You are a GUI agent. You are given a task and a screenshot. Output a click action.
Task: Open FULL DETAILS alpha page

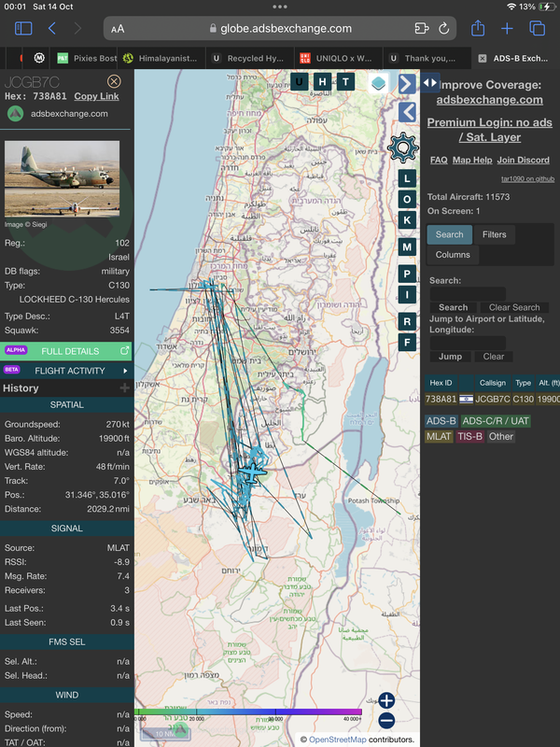(65, 351)
